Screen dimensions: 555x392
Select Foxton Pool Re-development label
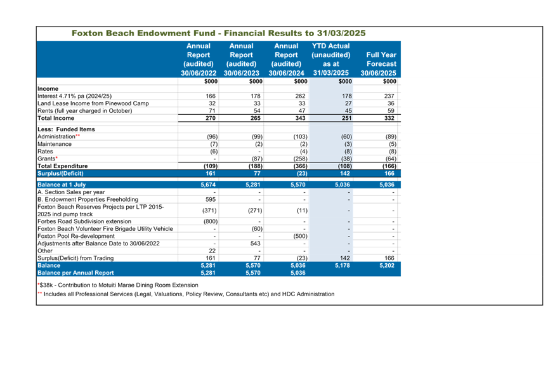point(76,236)
